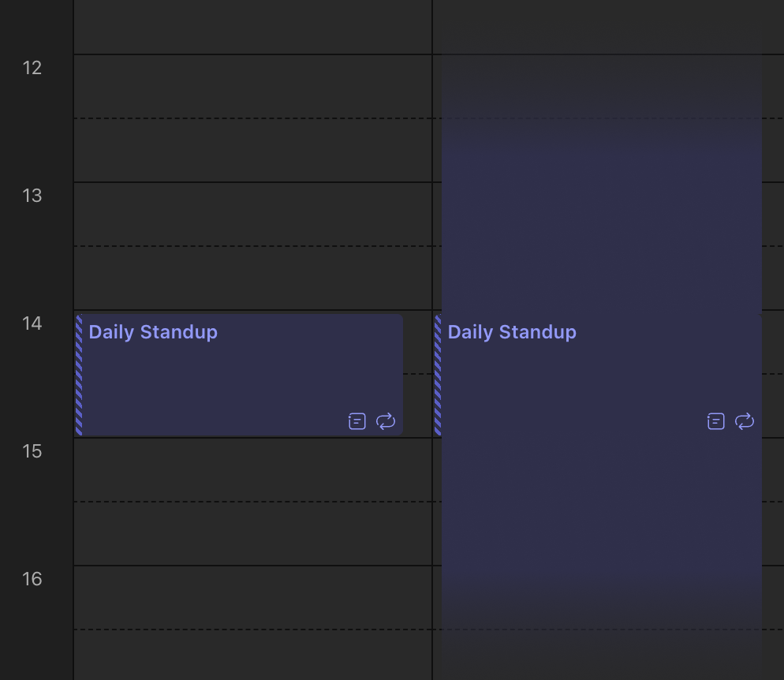
Task: Select the 16:00 slot in the left day column
Action: (252, 597)
